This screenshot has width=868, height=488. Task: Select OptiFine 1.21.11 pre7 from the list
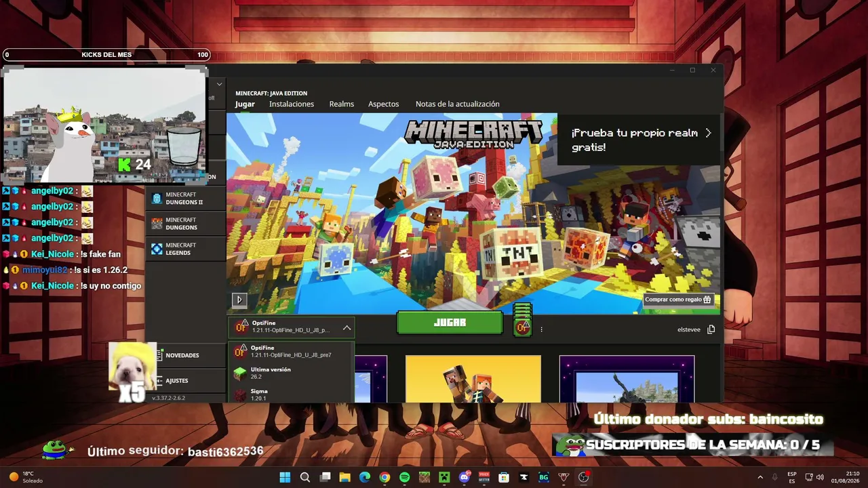click(291, 351)
